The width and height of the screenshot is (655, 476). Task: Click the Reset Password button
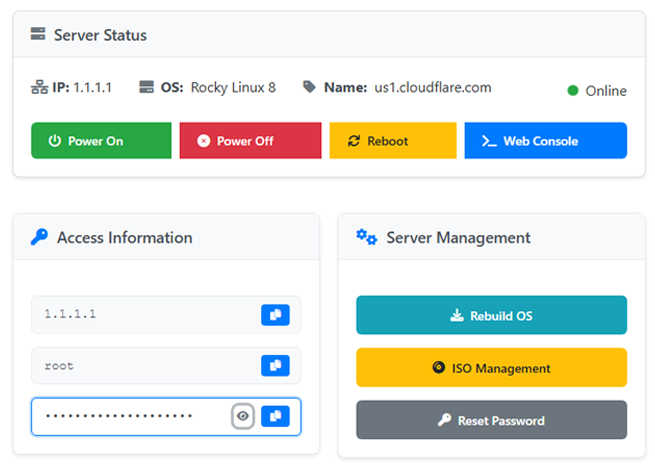click(x=491, y=420)
